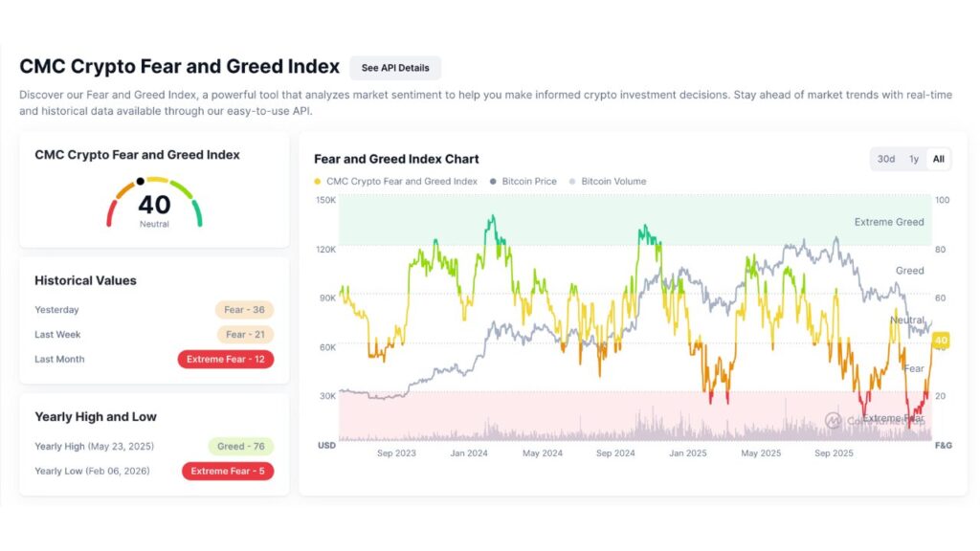This screenshot has width=980, height=551.
Task: Toggle the Bitcoin Volume series visibility
Action: click(x=612, y=181)
